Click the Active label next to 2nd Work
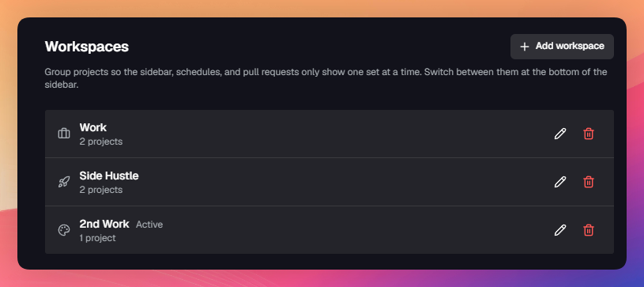The width and height of the screenshot is (644, 287). tap(149, 225)
